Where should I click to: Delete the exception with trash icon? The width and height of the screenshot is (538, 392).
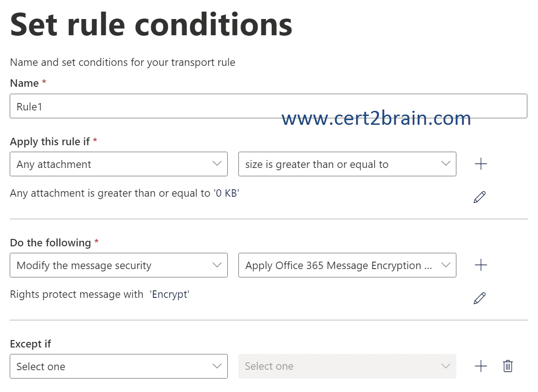[x=508, y=366]
